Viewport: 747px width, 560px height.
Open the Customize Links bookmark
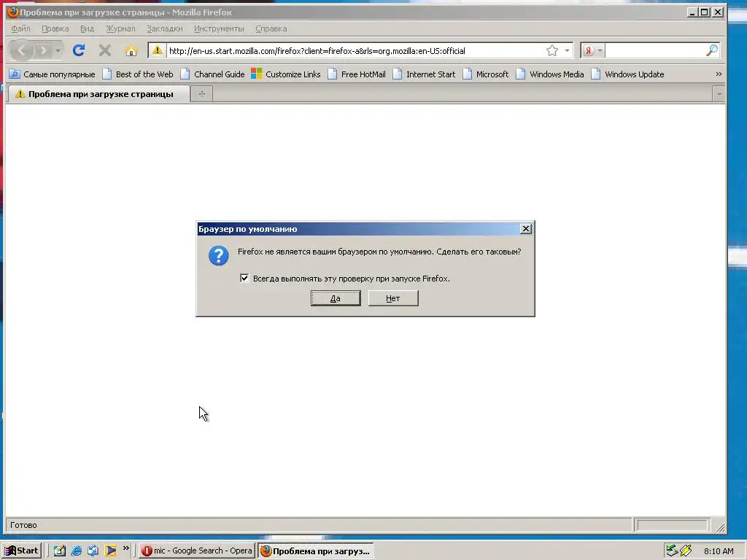pyautogui.click(x=286, y=74)
